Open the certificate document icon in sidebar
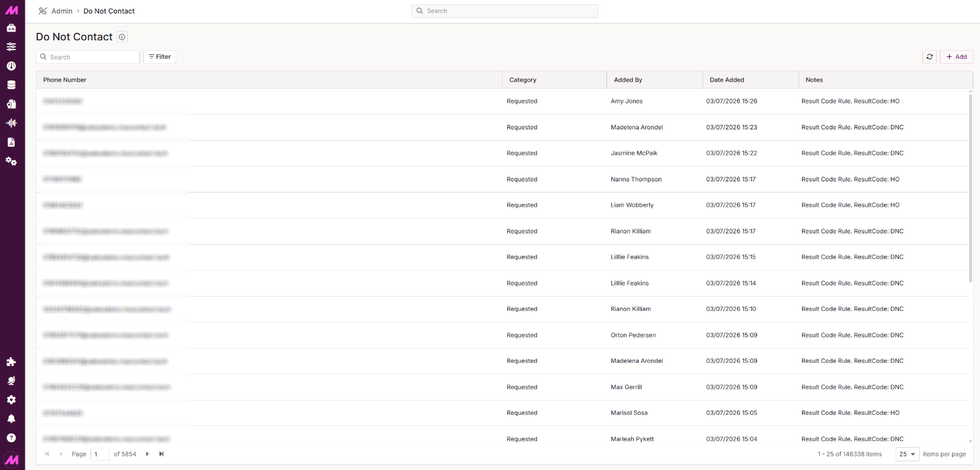 (11, 104)
